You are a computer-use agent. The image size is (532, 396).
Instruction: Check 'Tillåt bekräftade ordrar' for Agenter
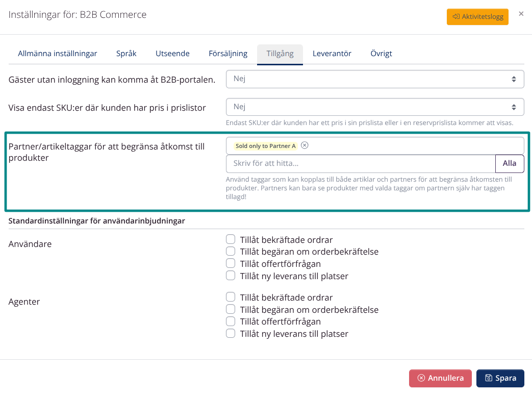click(x=231, y=297)
